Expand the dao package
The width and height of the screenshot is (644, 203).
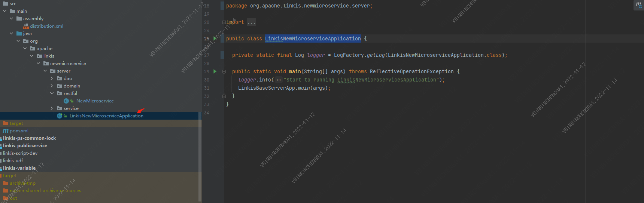tap(52, 79)
